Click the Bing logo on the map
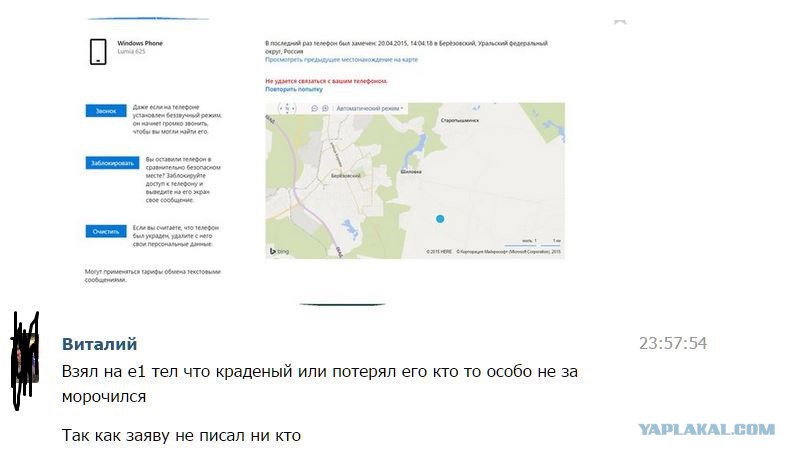 pyautogui.click(x=279, y=251)
